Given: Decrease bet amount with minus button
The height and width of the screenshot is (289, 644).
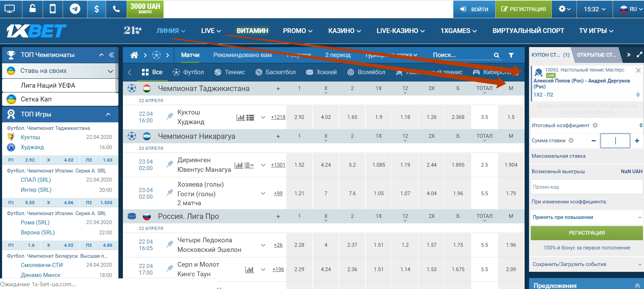Looking at the screenshot, I should click(x=594, y=141).
